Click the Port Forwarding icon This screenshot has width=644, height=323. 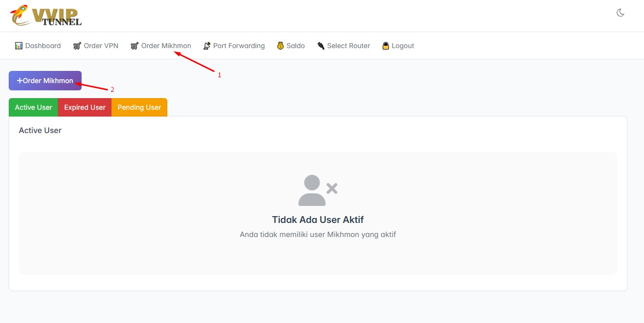click(x=207, y=46)
